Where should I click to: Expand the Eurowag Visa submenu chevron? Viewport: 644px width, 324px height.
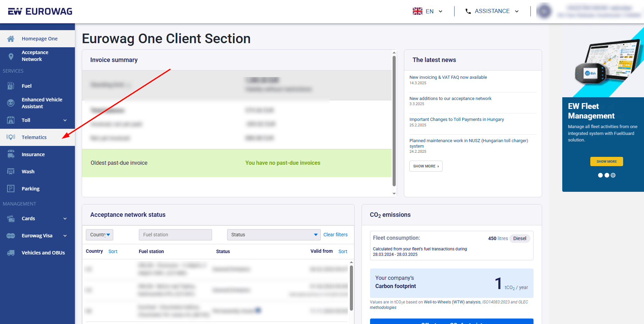point(65,236)
